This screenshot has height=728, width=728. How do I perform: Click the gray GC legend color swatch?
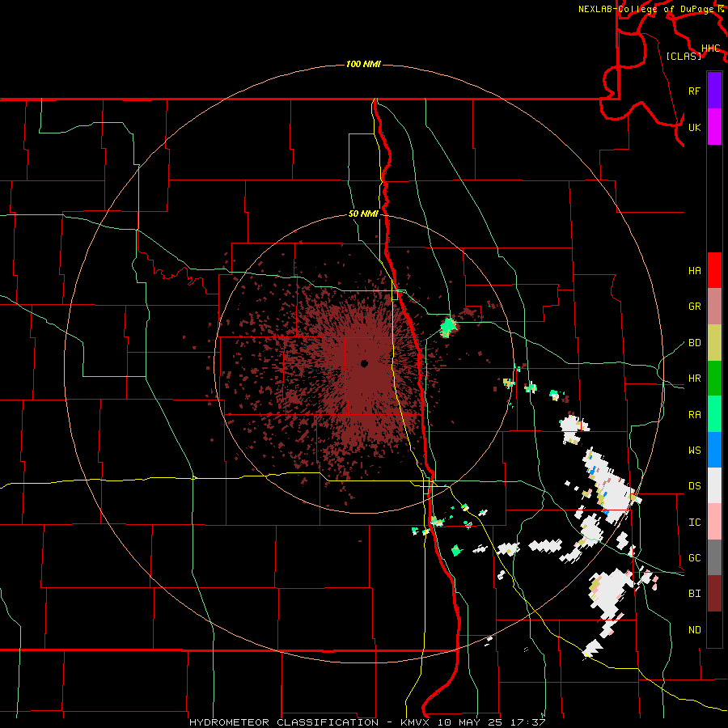point(714,557)
